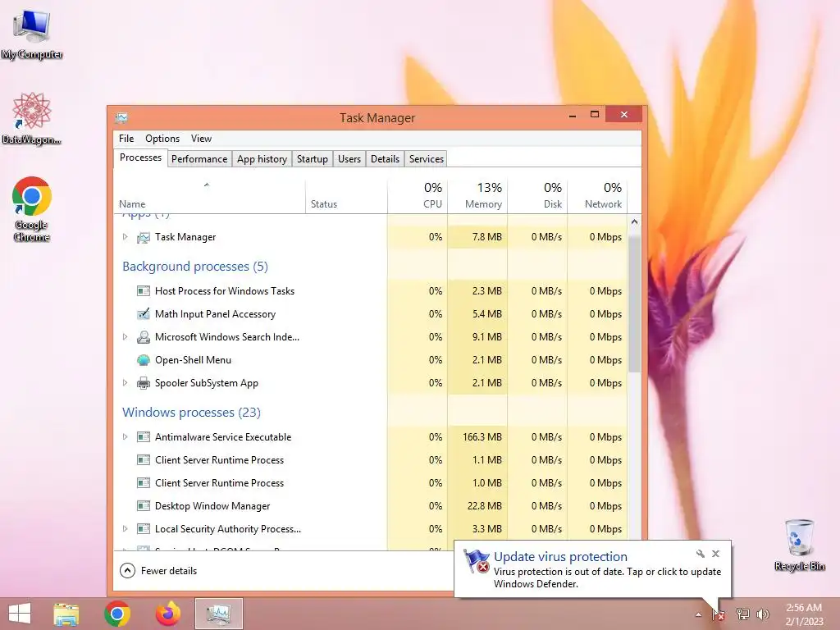This screenshot has height=630, width=840.
Task: Click Update virus protection notification title
Action: click(x=560, y=557)
